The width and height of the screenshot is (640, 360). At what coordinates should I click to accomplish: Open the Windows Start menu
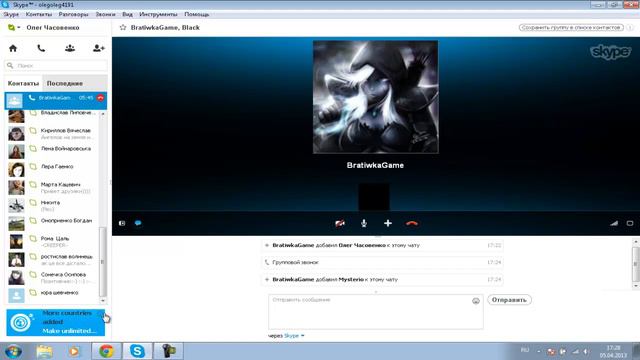(13, 351)
